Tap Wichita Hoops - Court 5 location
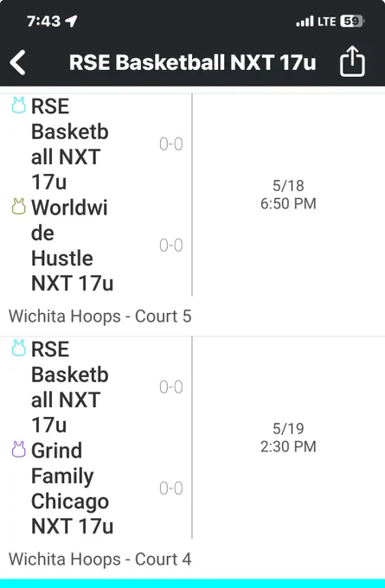This screenshot has width=385, height=588. 99,316
